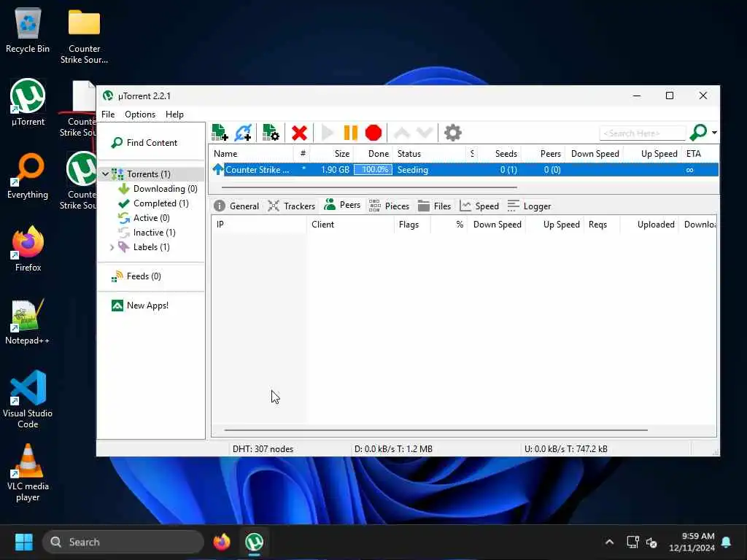Image resolution: width=747 pixels, height=560 pixels.
Task: Select Downloading (0) in the sidebar
Action: point(165,189)
